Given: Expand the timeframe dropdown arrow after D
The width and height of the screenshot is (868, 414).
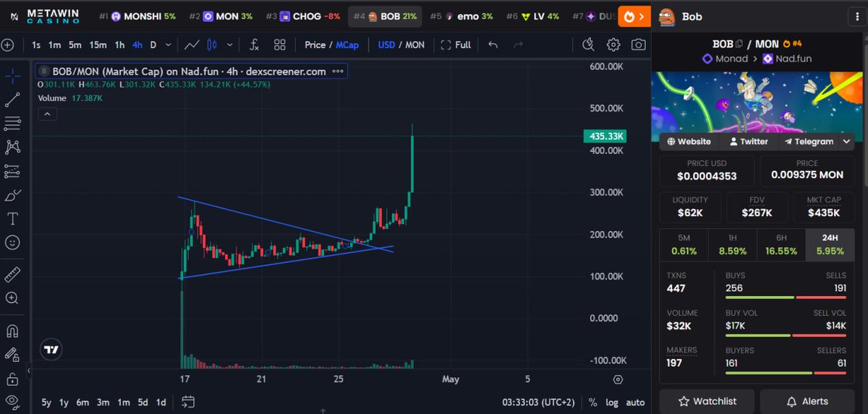Looking at the screenshot, I should tap(169, 45).
